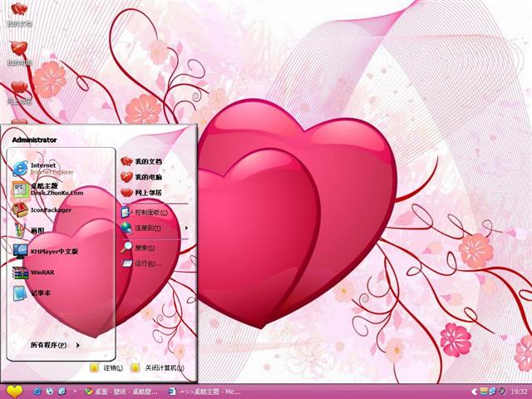This screenshot has height=399, width=532.
Task: Select the 网上邻居 heart desktop icon
Action: (19, 92)
